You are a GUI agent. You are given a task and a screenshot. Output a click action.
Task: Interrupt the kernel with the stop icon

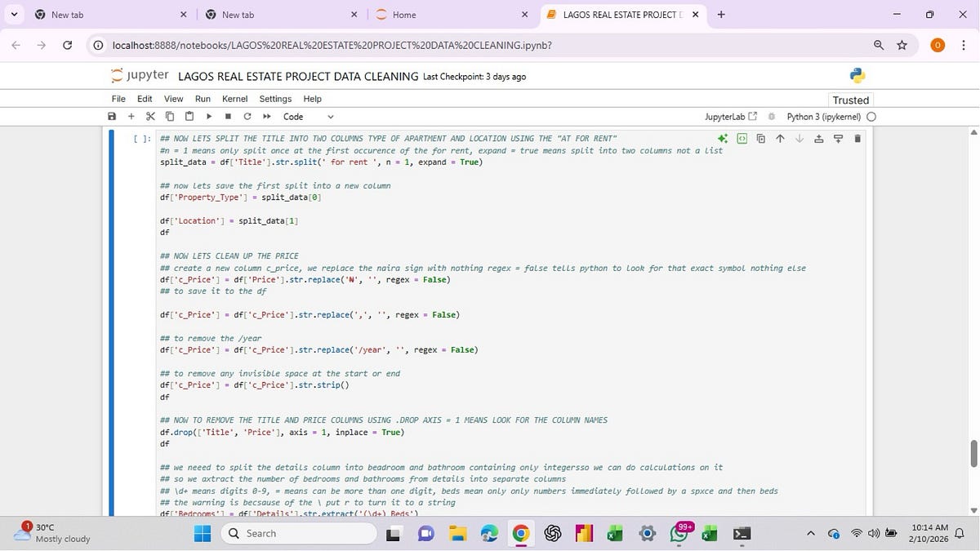click(x=228, y=117)
